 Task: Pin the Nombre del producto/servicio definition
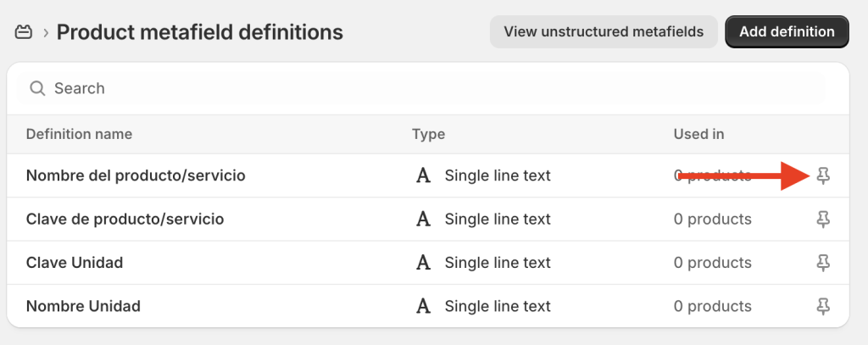coord(823,176)
